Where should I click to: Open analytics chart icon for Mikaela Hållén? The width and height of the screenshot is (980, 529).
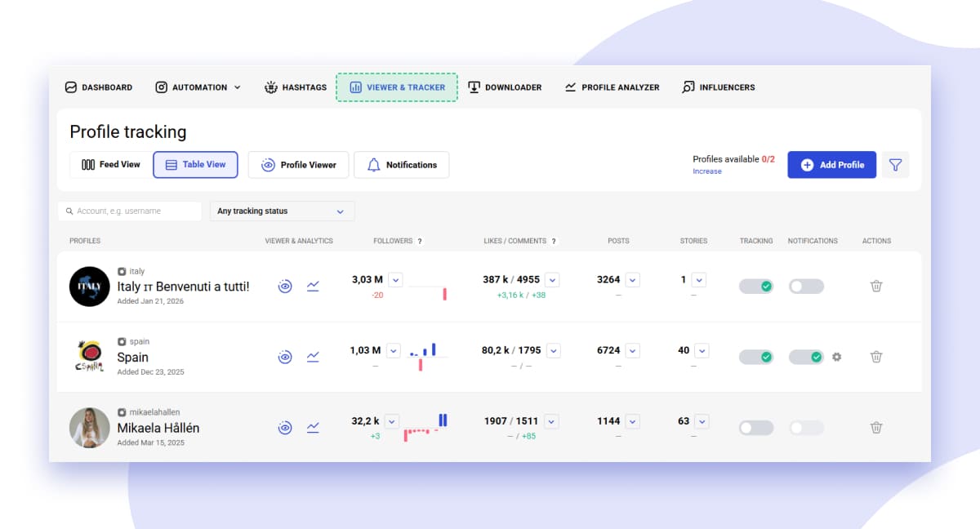coord(313,427)
